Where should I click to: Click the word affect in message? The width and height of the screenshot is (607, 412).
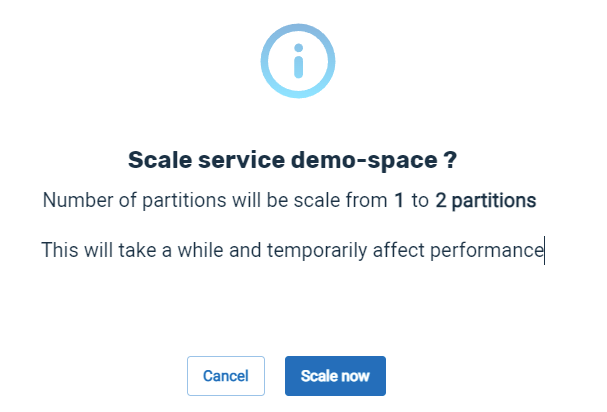399,250
